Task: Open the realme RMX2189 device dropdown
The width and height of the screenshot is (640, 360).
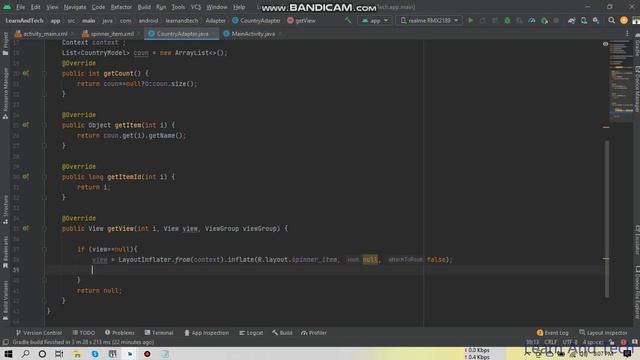Action: coord(429,20)
